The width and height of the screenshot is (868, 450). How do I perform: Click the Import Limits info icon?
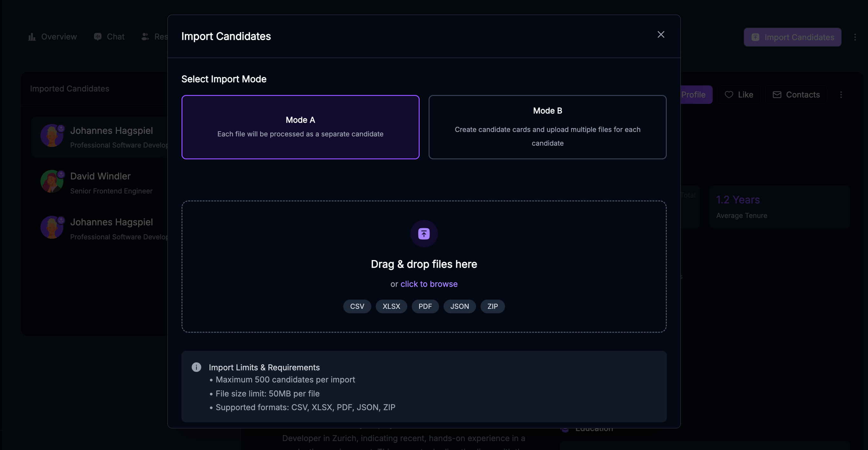coord(196,367)
